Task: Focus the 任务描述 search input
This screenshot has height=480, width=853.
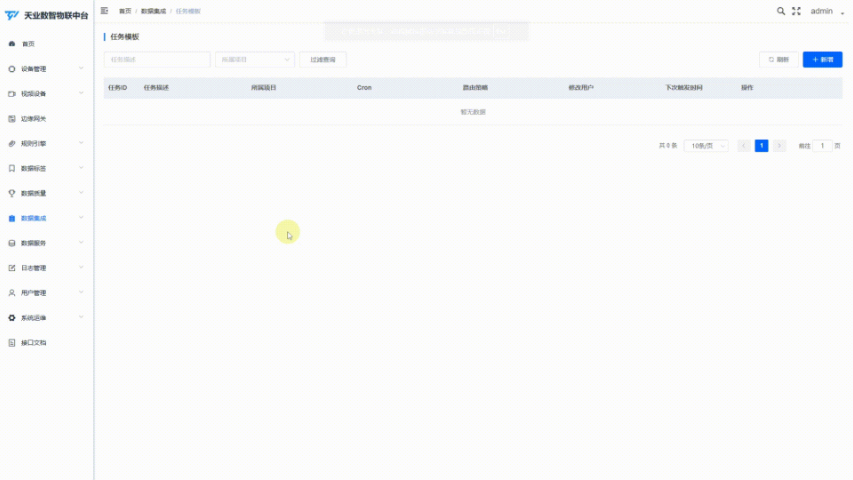Action: (157, 59)
